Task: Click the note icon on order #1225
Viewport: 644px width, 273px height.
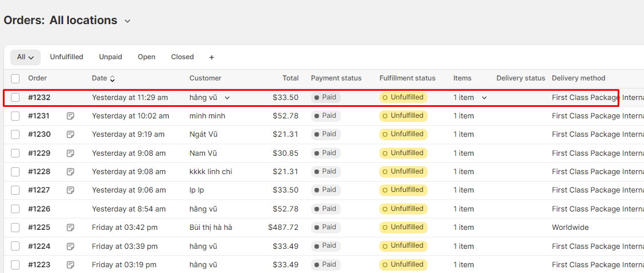Action: pos(71,228)
